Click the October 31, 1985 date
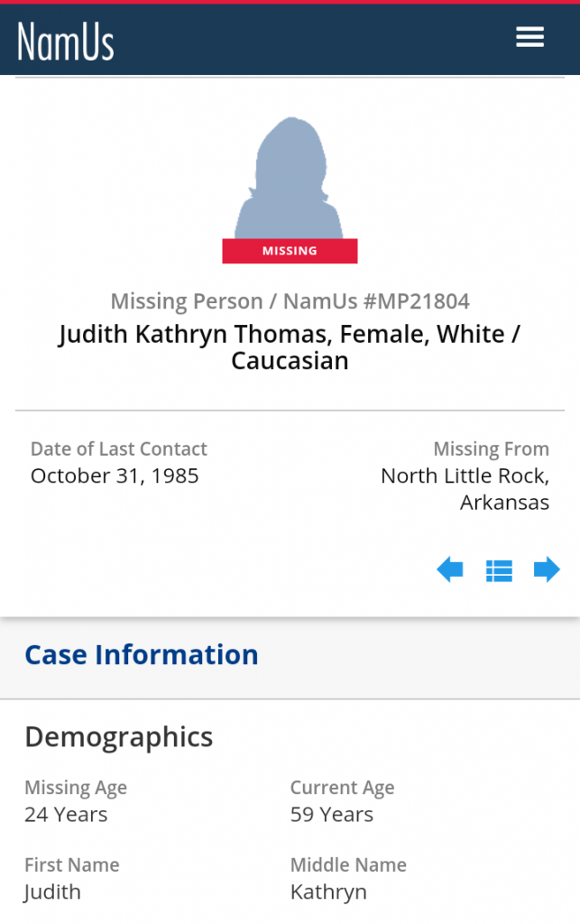 coord(115,476)
